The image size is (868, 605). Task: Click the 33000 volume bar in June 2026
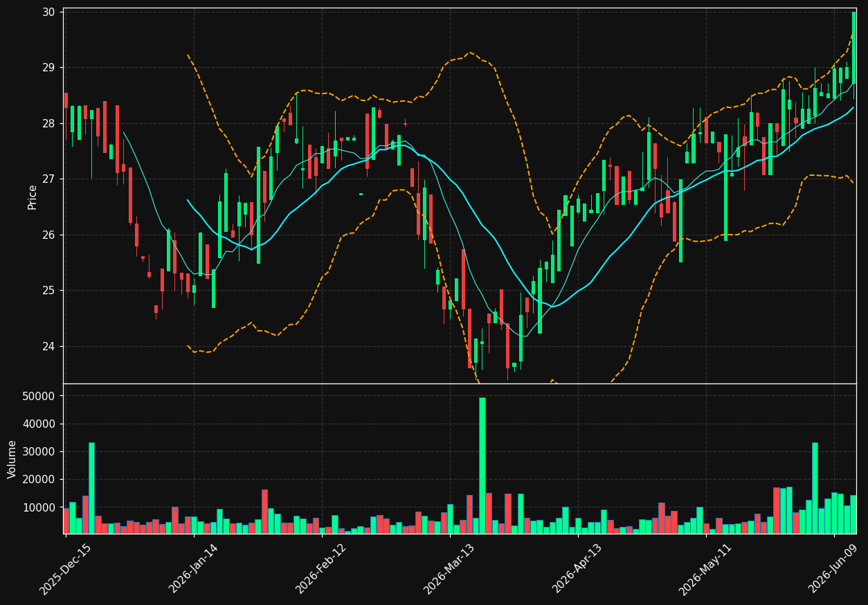point(815,488)
